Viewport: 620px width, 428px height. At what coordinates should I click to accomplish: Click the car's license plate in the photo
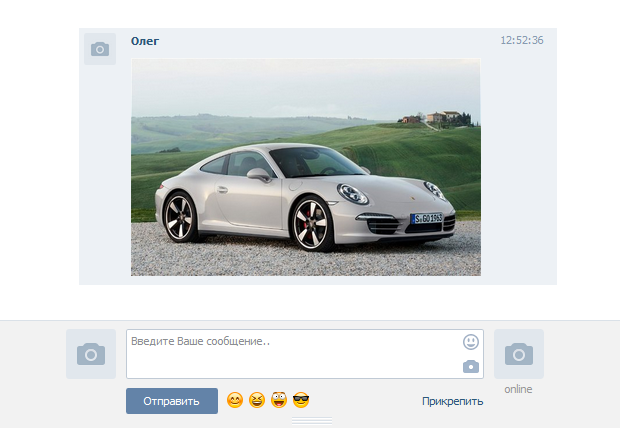[428, 218]
